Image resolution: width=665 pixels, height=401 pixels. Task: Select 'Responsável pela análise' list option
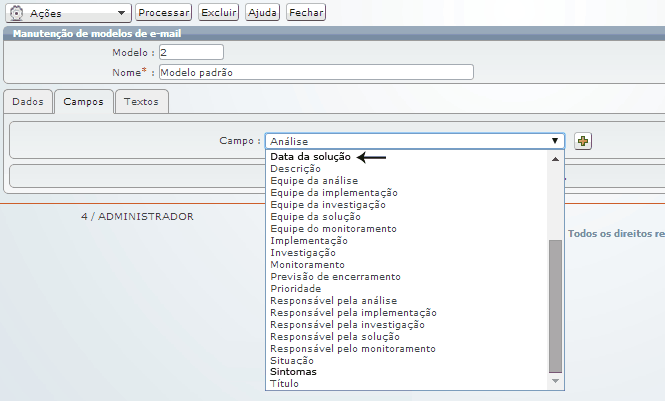coord(333,300)
